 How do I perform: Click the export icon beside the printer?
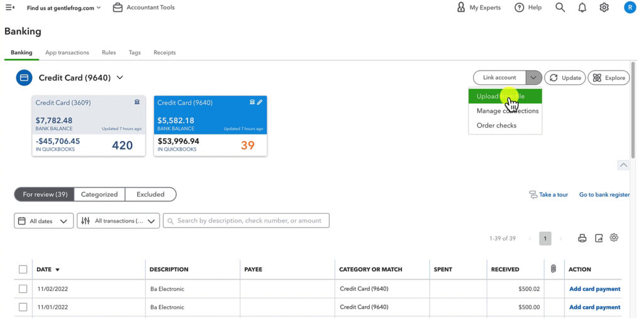599,238
